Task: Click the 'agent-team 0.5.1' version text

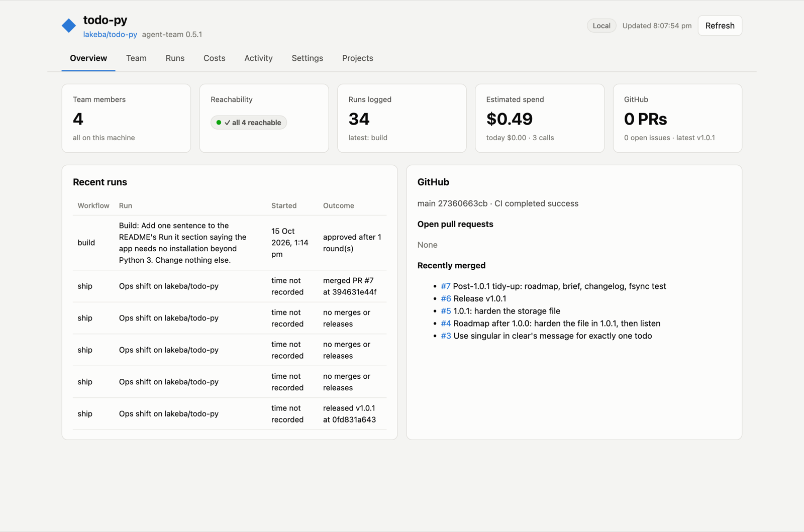Action: [172, 35]
